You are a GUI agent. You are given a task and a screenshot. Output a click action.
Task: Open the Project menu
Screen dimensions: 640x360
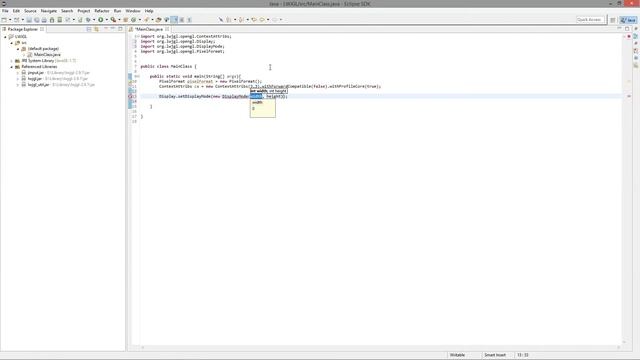(84, 11)
